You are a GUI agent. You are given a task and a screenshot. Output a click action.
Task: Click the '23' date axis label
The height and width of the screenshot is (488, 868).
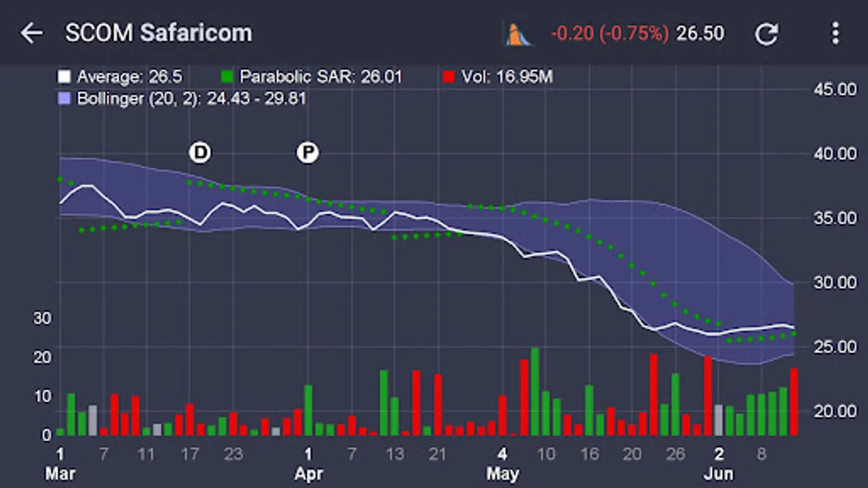point(233,454)
